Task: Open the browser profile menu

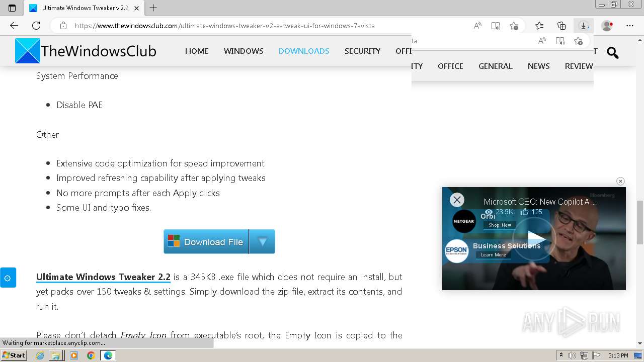Action: 607,26
